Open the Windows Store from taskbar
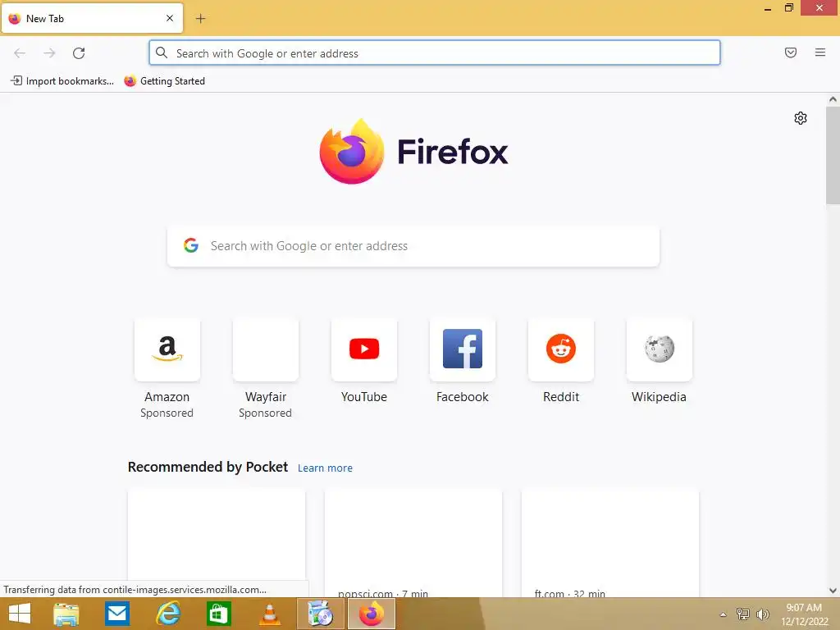This screenshot has width=840, height=630. click(218, 614)
